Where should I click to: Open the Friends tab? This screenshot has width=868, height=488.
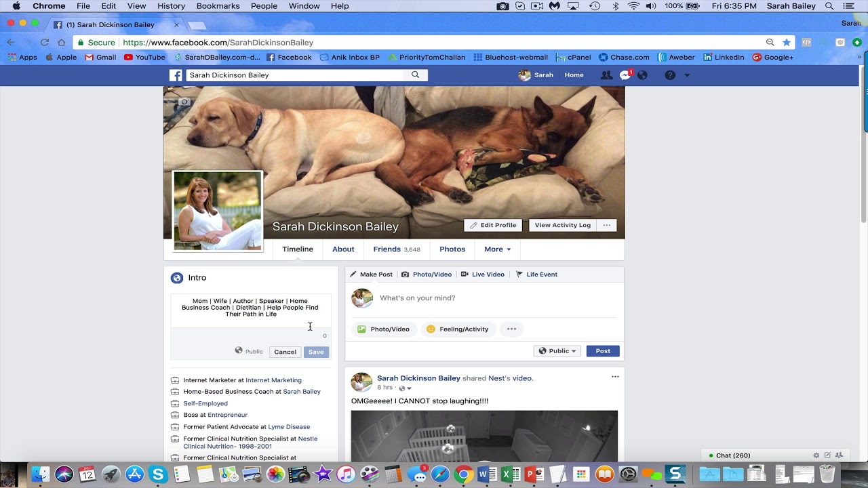(397, 249)
